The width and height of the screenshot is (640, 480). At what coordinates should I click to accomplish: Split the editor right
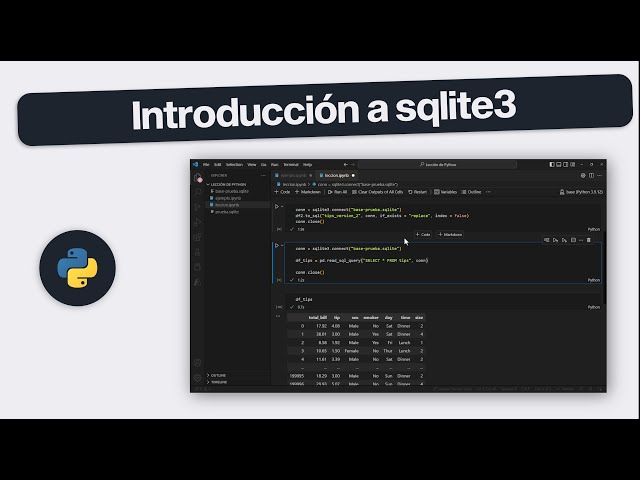coord(591,176)
